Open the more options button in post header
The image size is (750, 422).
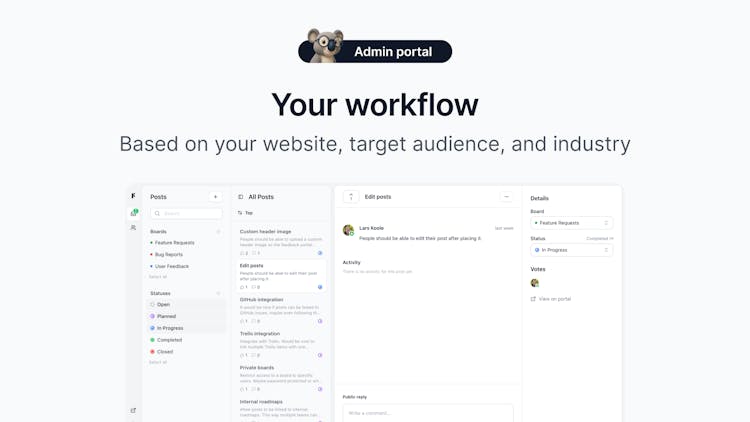(x=507, y=197)
